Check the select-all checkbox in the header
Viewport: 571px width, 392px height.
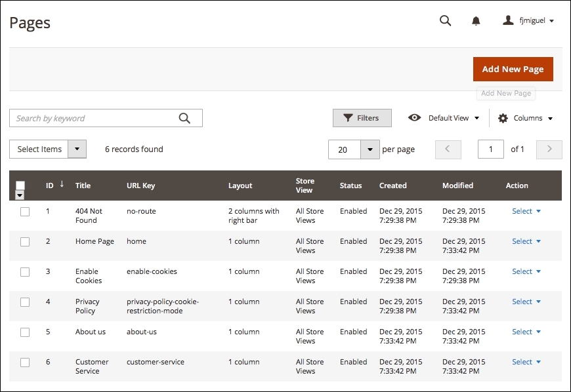(19, 182)
